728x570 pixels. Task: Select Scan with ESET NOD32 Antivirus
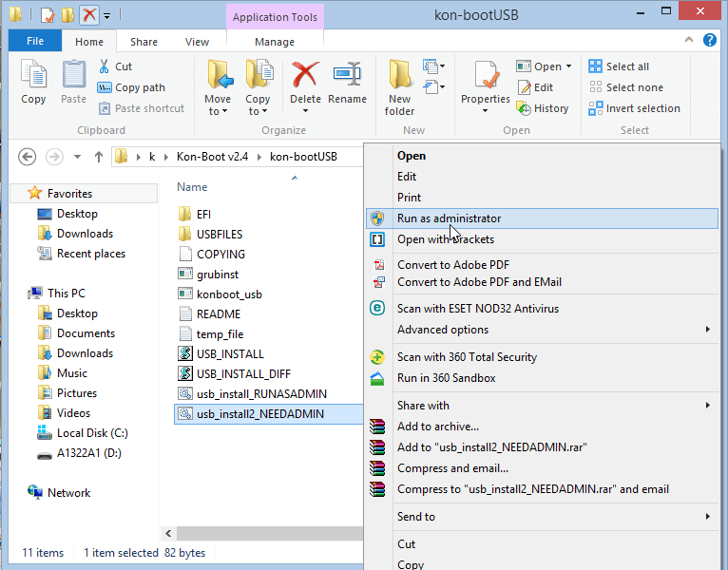click(x=542, y=308)
